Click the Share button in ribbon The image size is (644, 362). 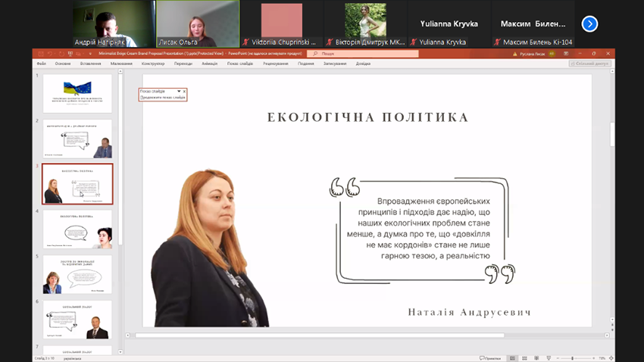590,64
